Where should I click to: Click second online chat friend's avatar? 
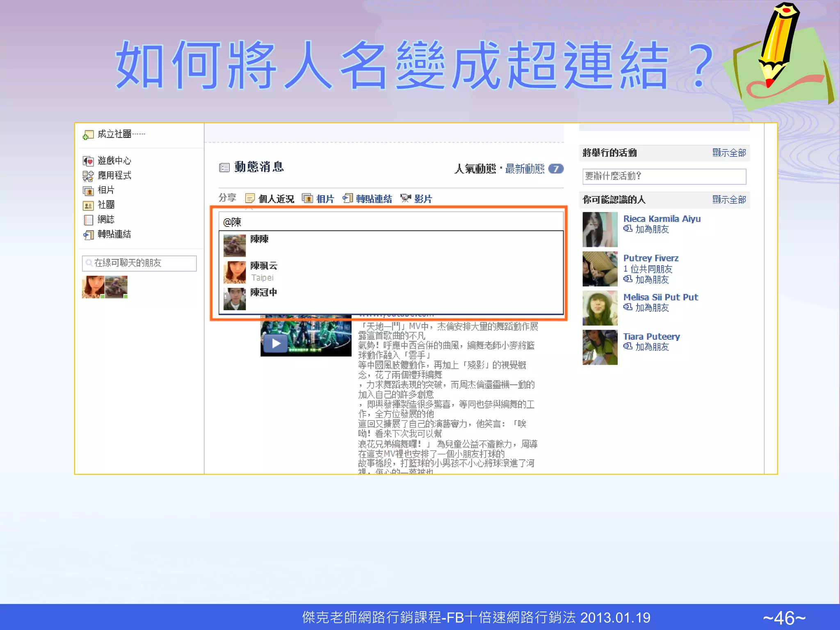pyautogui.click(x=116, y=287)
